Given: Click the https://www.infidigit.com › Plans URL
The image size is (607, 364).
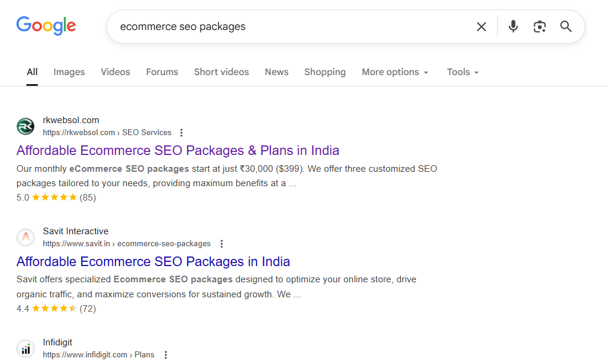Looking at the screenshot, I should tap(99, 355).
